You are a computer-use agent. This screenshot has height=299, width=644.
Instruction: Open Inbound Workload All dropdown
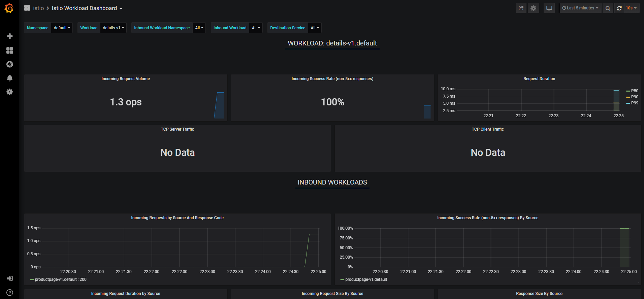pos(256,28)
